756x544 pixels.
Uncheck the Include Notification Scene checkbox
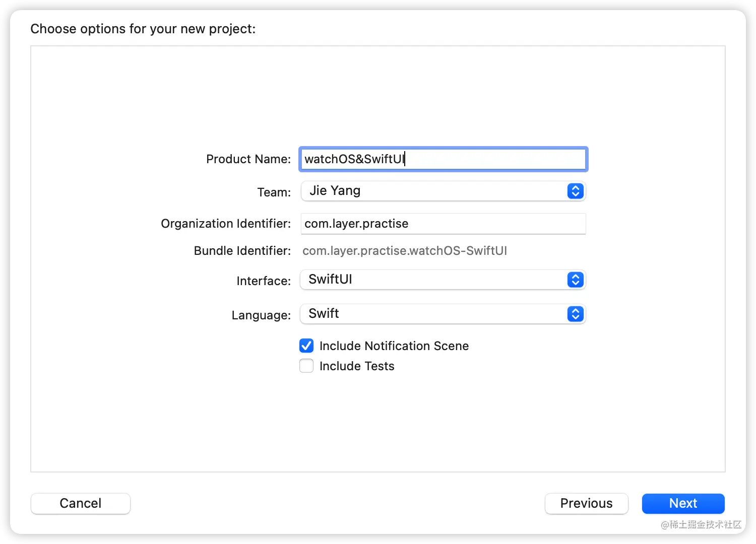tap(306, 346)
